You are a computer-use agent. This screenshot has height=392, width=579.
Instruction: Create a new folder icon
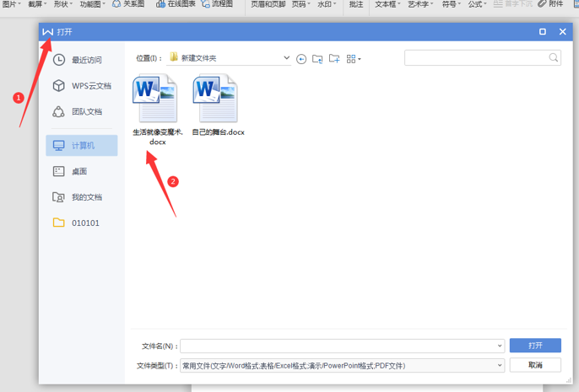pos(334,58)
